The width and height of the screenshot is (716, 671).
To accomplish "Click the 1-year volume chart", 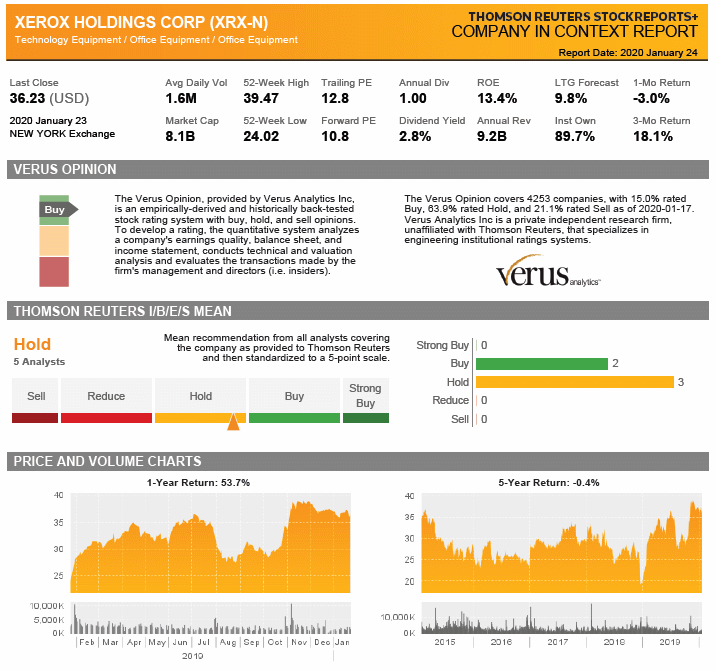I will coord(211,618).
